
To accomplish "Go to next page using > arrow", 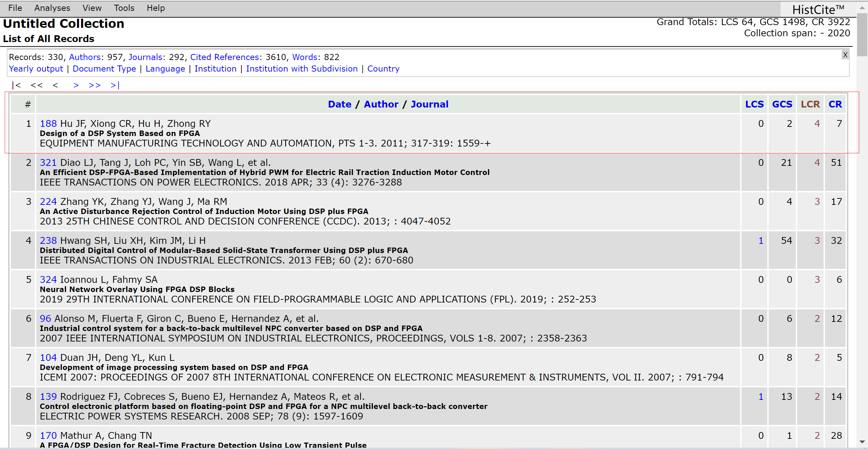I will [x=76, y=85].
